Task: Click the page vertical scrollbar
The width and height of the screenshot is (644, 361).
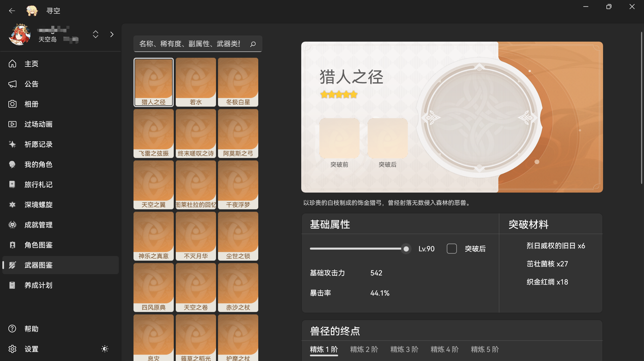Action: pos(641,107)
